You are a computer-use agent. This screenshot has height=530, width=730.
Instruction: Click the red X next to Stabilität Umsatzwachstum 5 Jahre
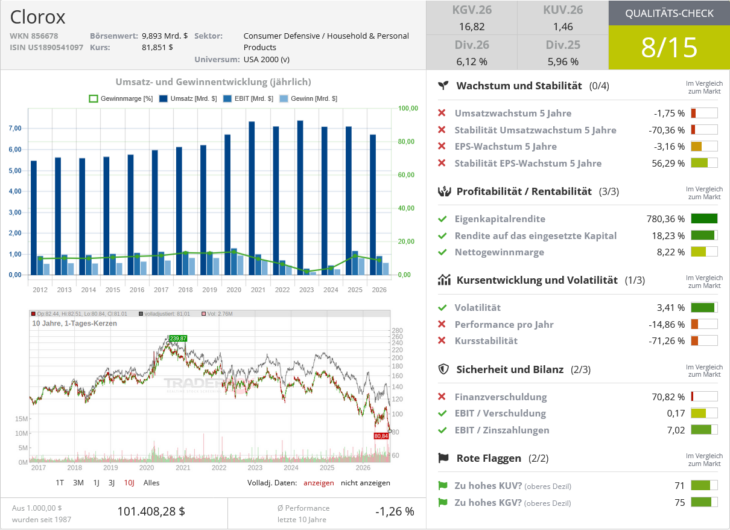point(442,130)
